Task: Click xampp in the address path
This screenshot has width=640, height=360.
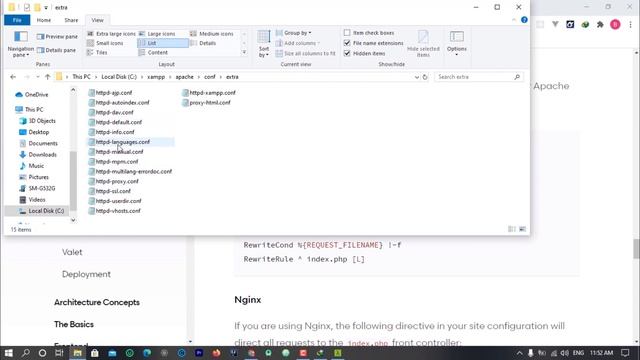Action: pyautogui.click(x=156, y=77)
